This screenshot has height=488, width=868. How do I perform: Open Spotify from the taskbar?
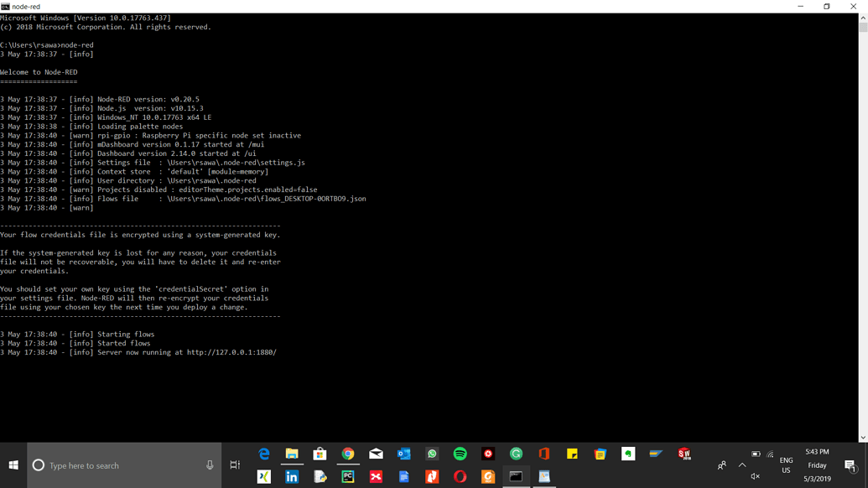[460, 454]
